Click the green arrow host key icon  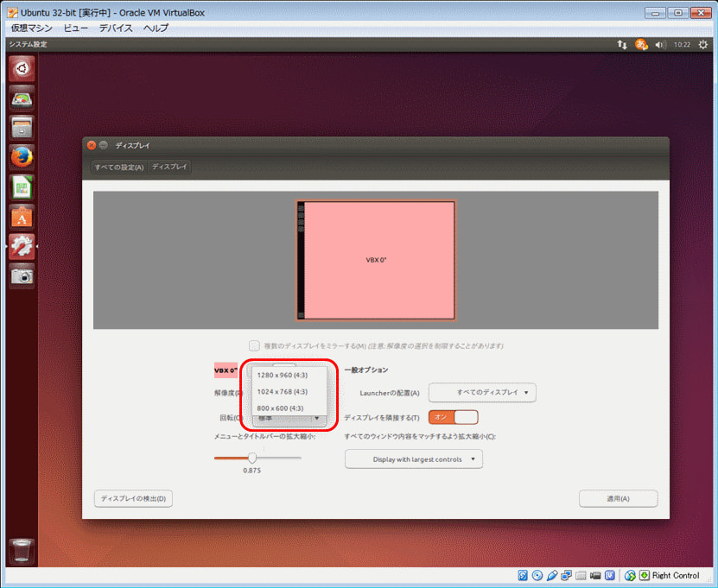click(x=645, y=575)
